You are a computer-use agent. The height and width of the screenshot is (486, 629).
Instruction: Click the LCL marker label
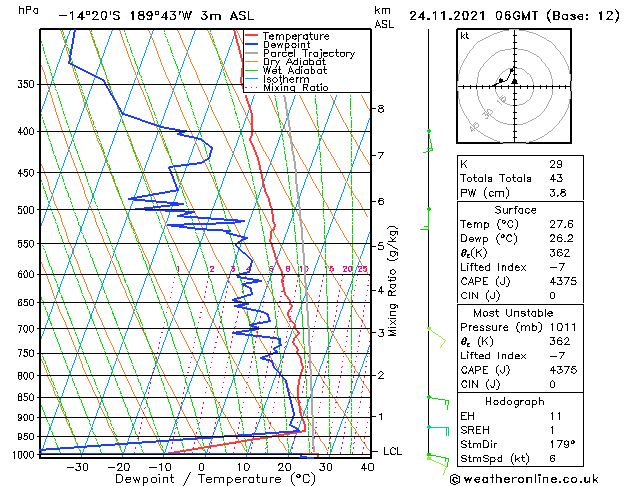tap(393, 451)
